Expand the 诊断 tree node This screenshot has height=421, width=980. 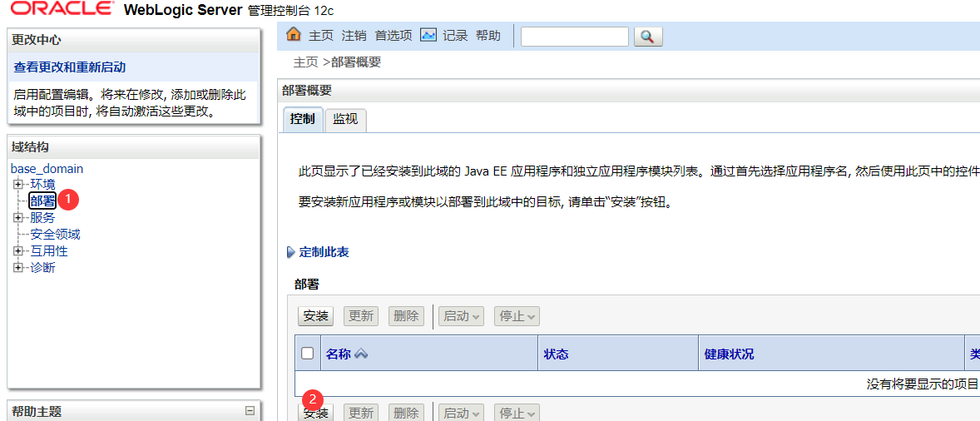tap(17, 267)
